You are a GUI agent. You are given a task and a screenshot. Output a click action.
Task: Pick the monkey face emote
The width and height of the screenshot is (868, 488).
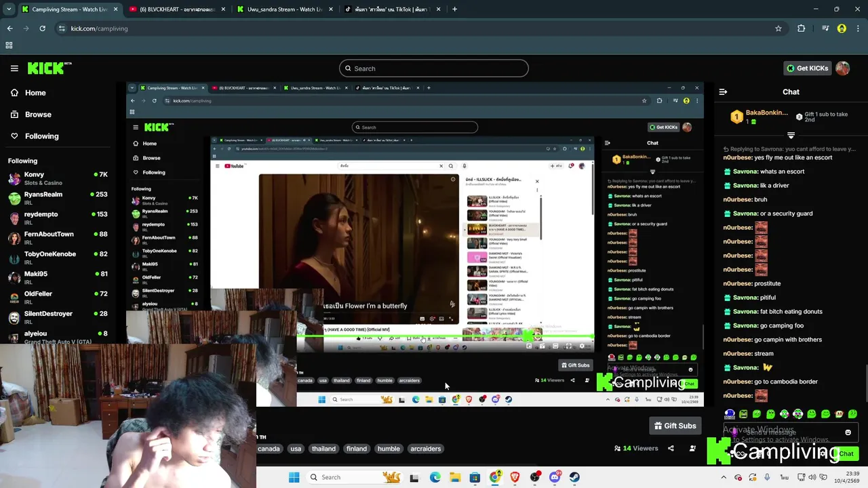click(x=840, y=413)
